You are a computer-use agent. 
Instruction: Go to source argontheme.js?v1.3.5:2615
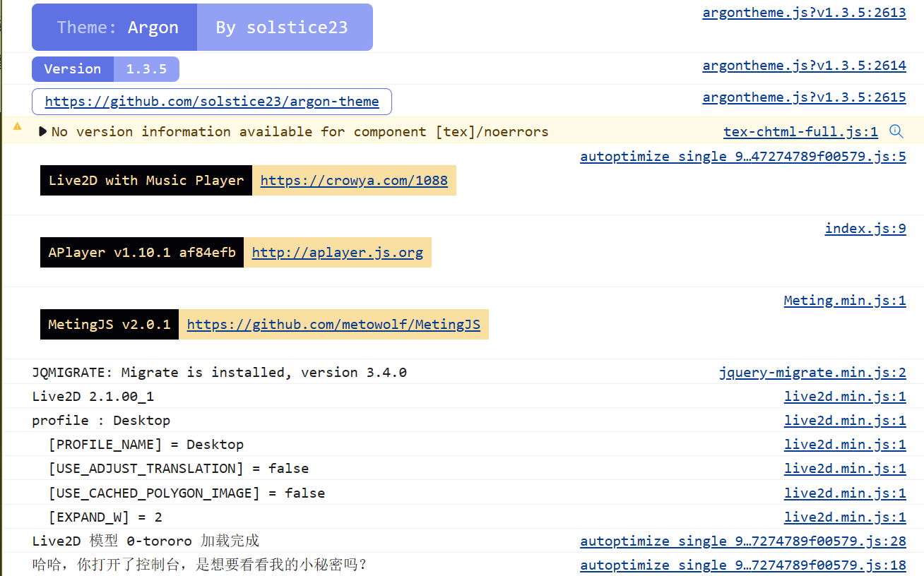(804, 97)
